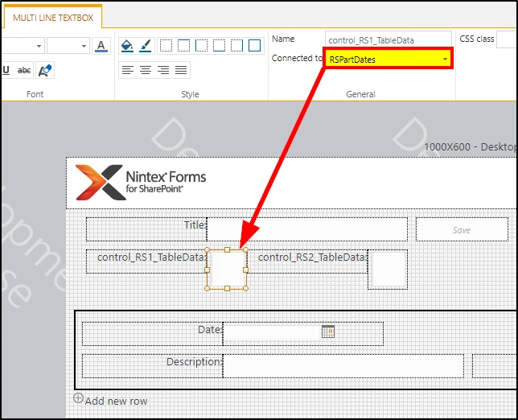This screenshot has height=420, width=518.
Task: Pick the border color brush icon
Action: [146, 46]
